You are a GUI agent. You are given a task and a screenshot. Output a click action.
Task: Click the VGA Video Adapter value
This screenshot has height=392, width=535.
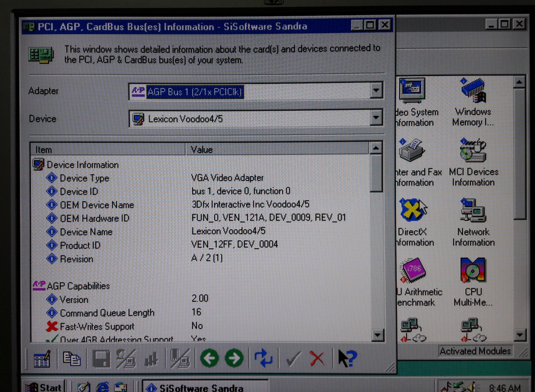point(227,177)
